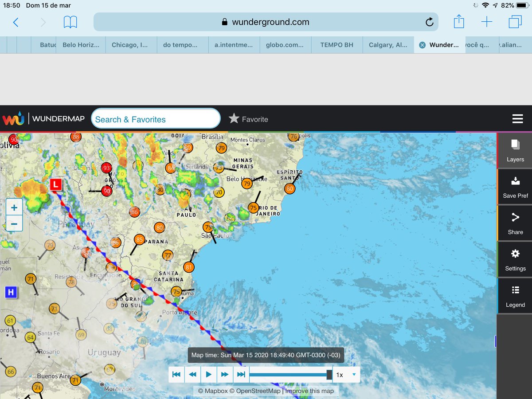Image resolution: width=532 pixels, height=399 pixels.
Task: Switch to the Chicago tab
Action: pyautogui.click(x=132, y=45)
